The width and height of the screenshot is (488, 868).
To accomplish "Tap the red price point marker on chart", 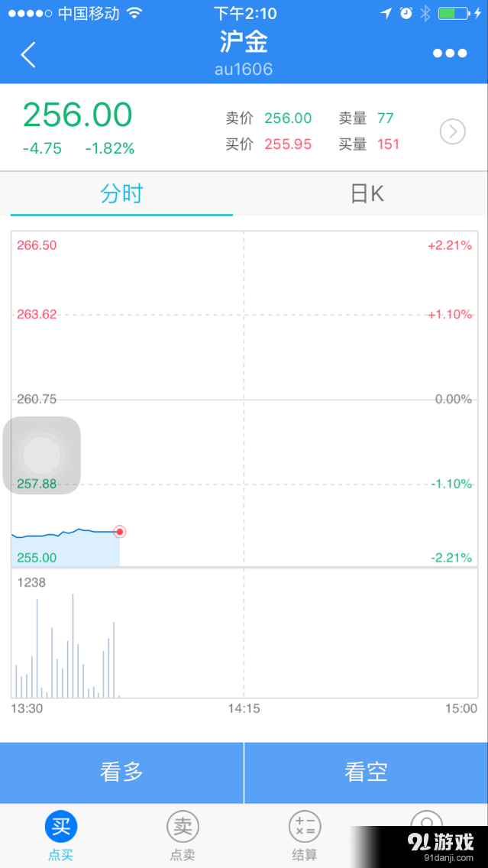I will pyautogui.click(x=119, y=531).
